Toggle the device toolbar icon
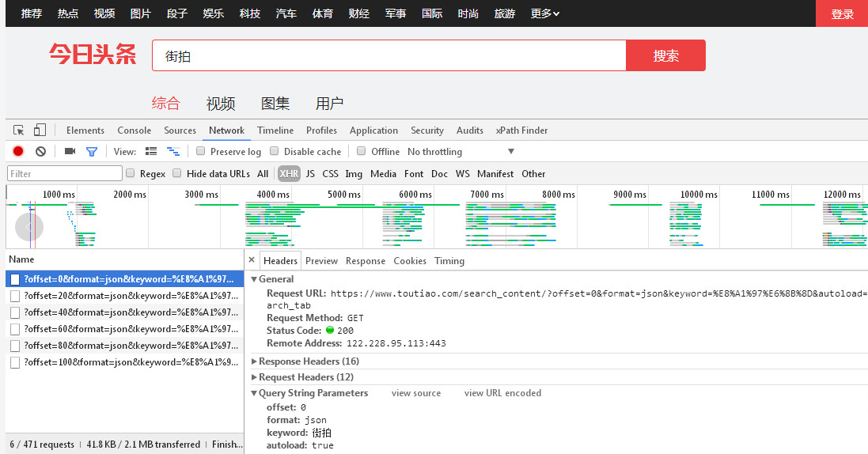The image size is (868, 454). 40,130
